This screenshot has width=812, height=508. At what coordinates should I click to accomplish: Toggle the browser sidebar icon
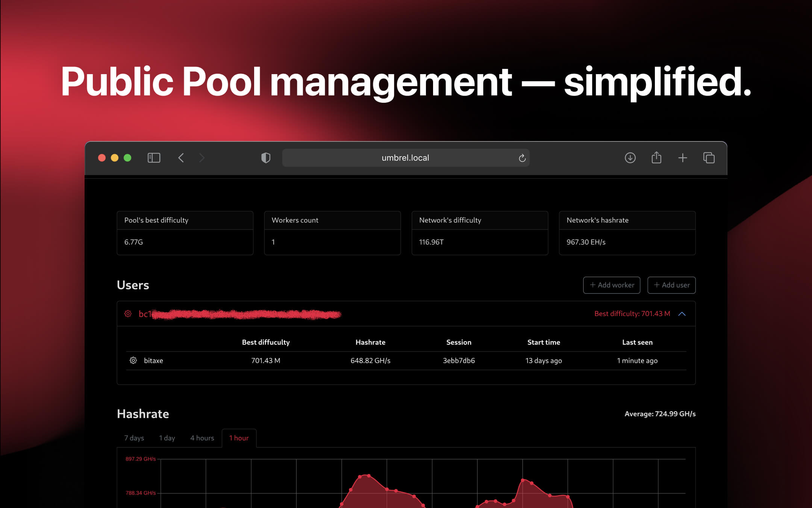153,158
